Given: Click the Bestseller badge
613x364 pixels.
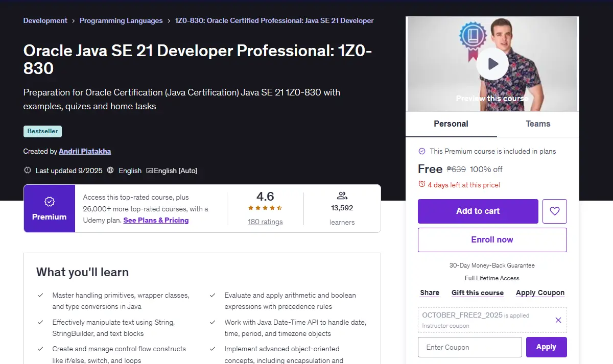Looking at the screenshot, I should coord(43,131).
